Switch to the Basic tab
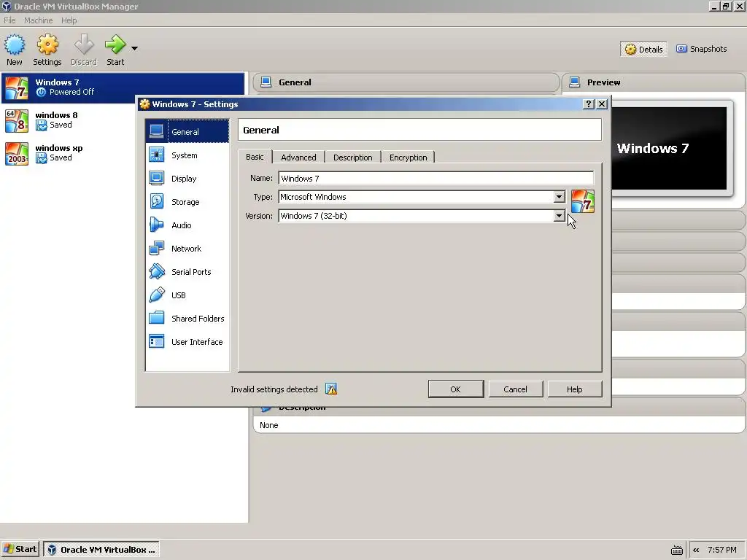The width and height of the screenshot is (747, 560). coord(255,157)
